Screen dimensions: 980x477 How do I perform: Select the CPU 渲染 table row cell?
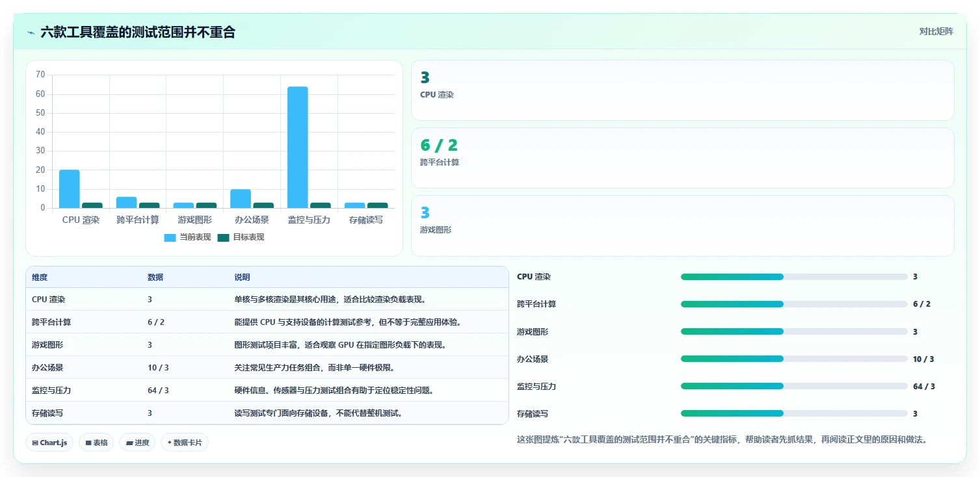[x=49, y=300]
